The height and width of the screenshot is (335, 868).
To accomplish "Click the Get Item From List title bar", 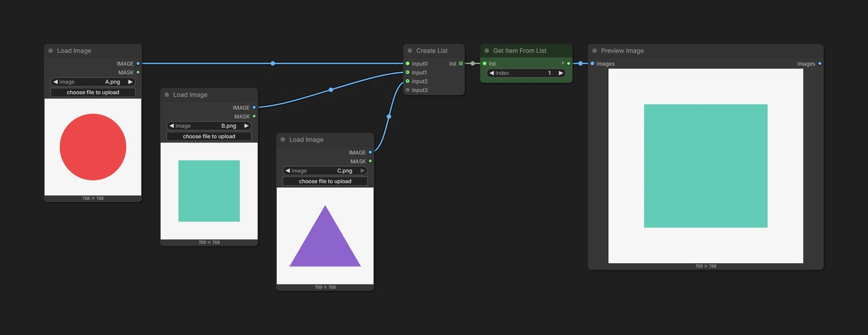I will [526, 50].
